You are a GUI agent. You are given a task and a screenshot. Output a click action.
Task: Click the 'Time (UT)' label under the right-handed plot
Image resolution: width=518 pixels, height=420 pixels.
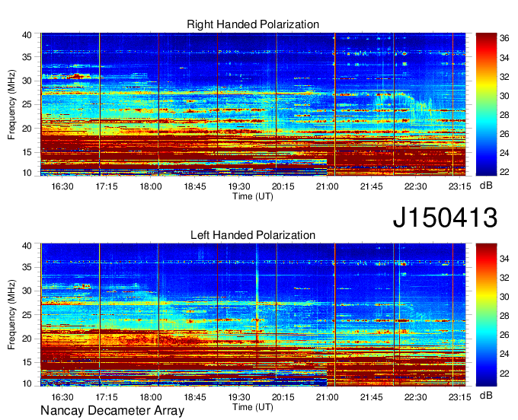click(253, 196)
